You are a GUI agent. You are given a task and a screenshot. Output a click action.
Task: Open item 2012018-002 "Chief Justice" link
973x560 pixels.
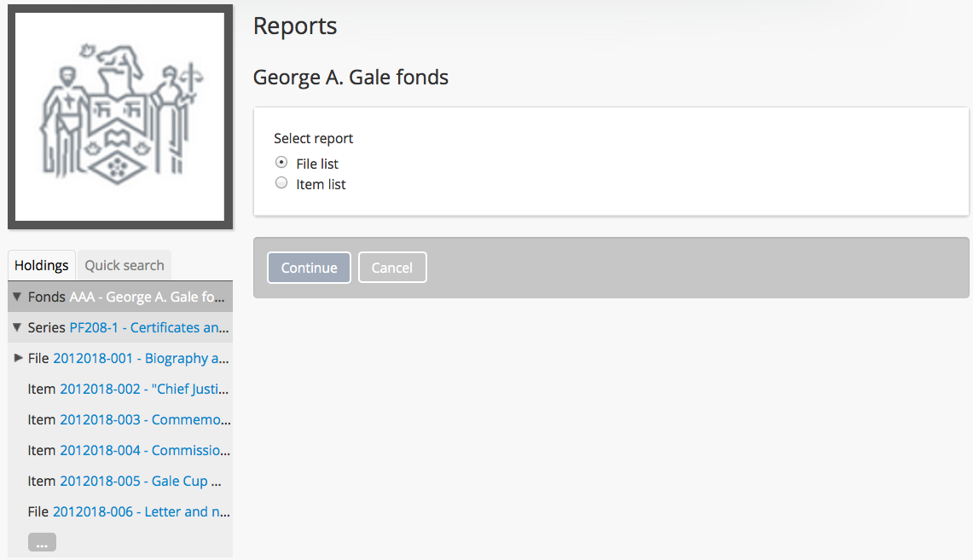[144, 389]
